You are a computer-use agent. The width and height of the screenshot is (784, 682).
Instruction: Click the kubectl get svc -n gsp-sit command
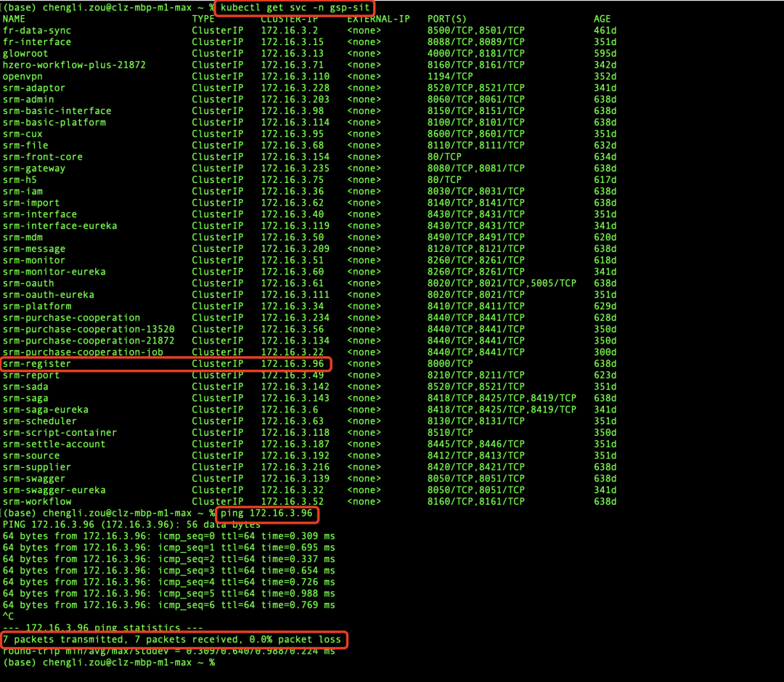[x=295, y=7]
